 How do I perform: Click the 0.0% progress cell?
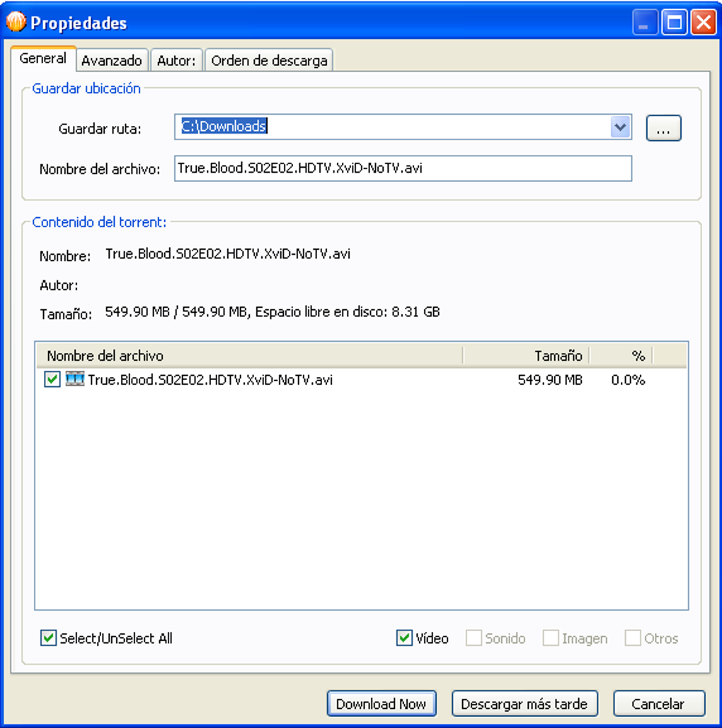(628, 380)
